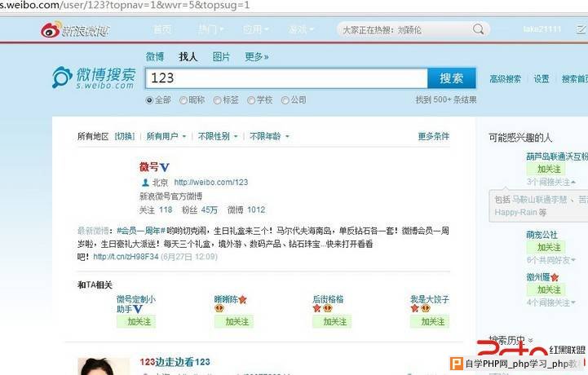This screenshot has height=375, width=588.
Task: Click 加关注 under 徽州匯
Action: click(546, 290)
